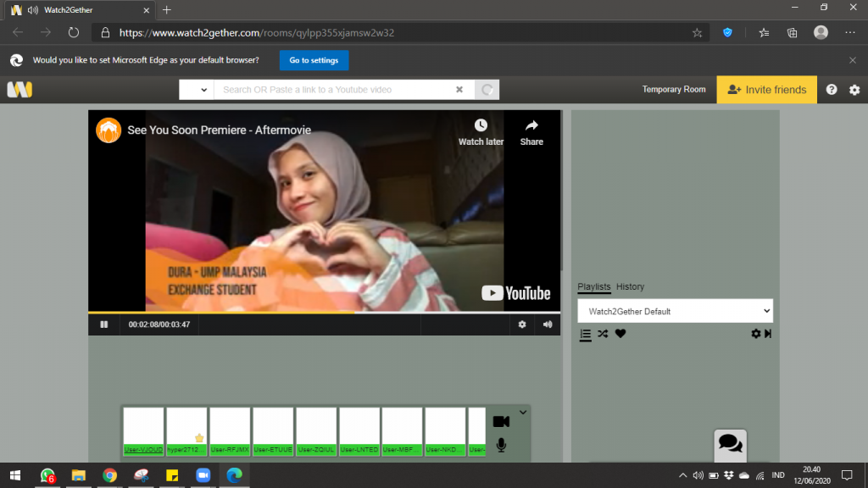Click the heart favorites icon
Viewport: 868px width, 488px height.
pyautogui.click(x=620, y=334)
